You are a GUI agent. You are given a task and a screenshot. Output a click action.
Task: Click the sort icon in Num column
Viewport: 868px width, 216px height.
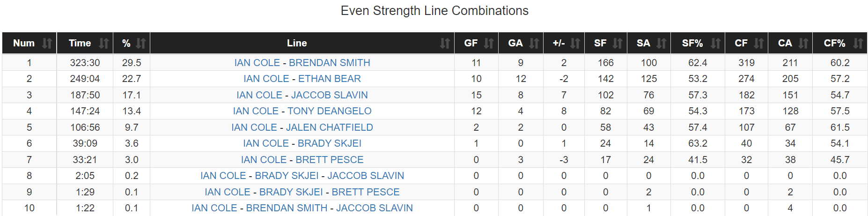(47, 44)
